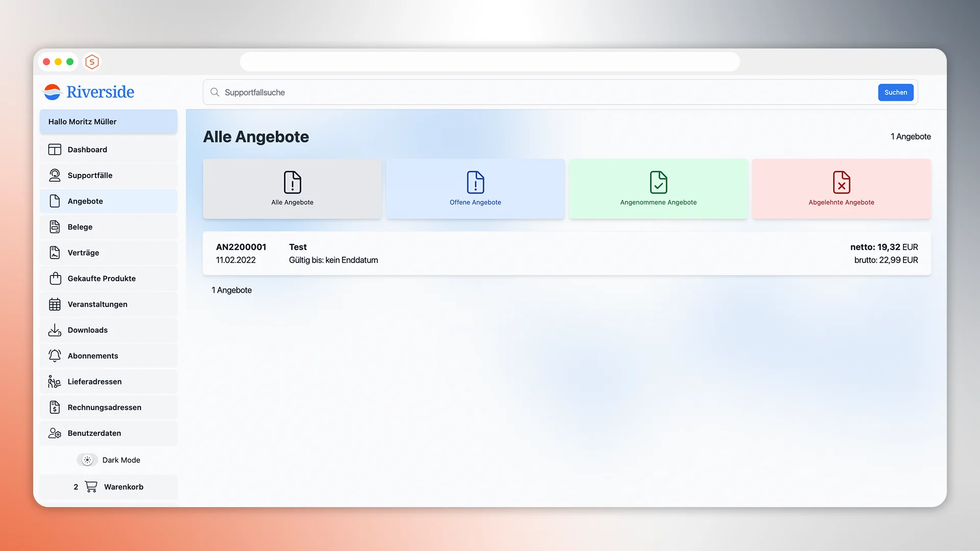This screenshot has height=551, width=980.
Task: Open offer AN2200001 Test entry
Action: pyautogui.click(x=567, y=254)
